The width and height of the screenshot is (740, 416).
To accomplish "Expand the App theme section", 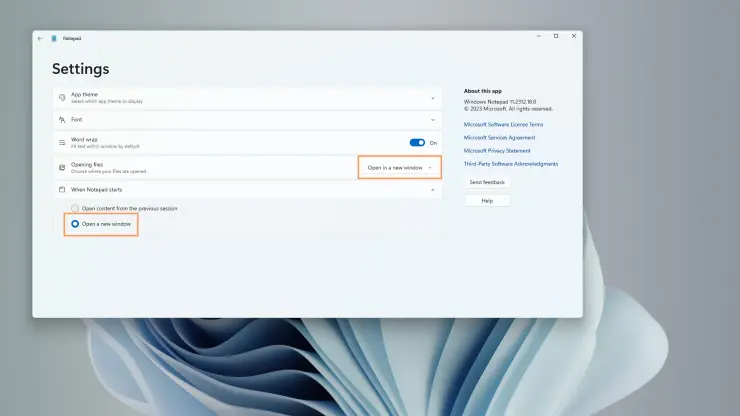I will point(432,98).
